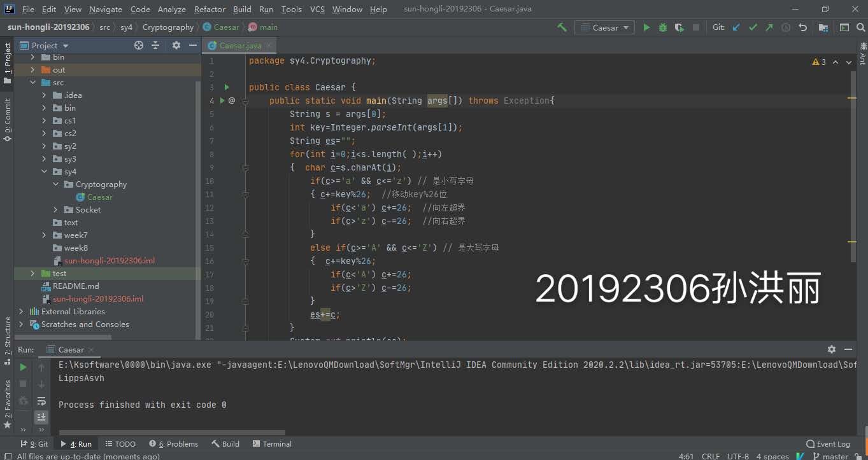Toggle the Z: Structure tool window button
868x460 pixels.
pos(7,340)
